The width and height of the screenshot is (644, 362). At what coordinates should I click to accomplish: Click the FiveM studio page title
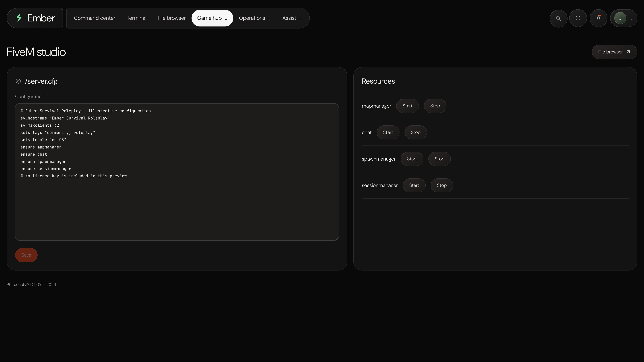(36, 52)
